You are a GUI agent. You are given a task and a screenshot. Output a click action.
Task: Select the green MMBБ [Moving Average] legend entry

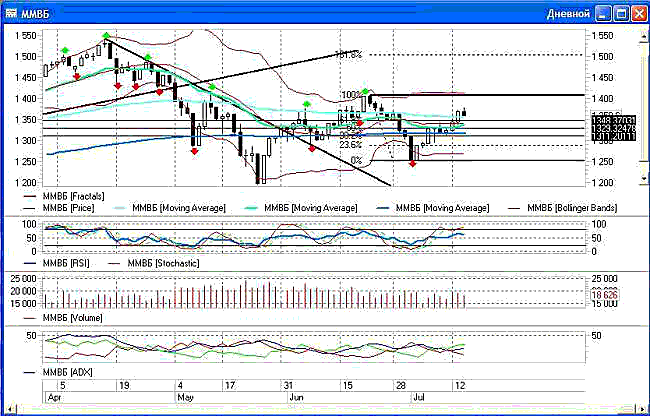(302, 208)
